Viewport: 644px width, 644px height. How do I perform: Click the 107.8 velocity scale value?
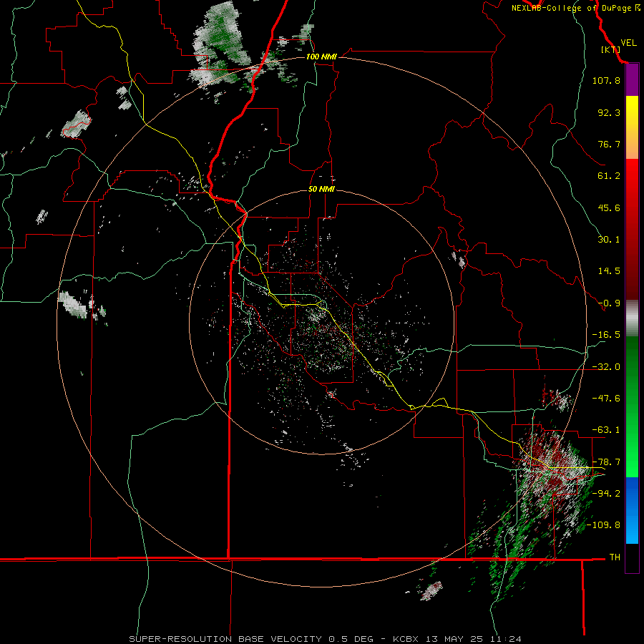point(606,80)
